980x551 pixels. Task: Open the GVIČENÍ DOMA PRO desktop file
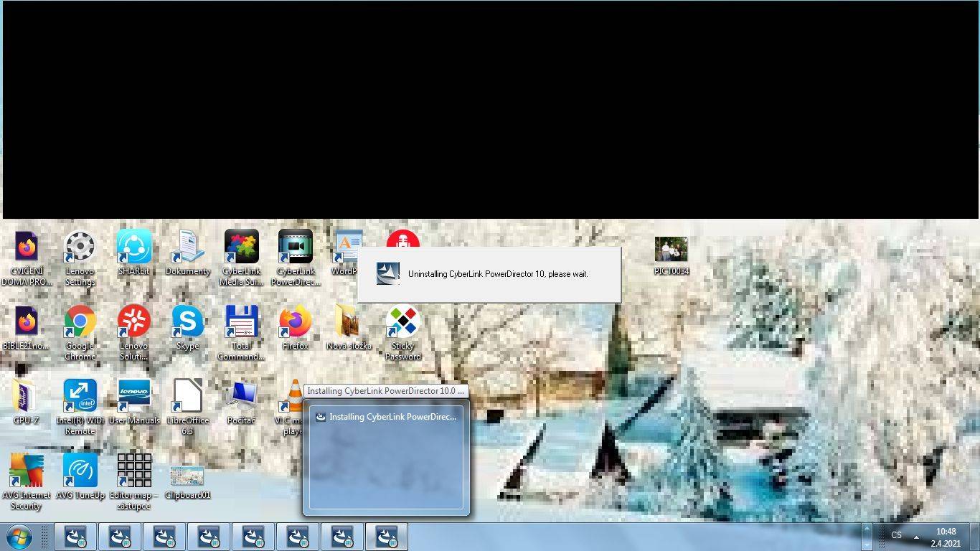[x=27, y=257]
